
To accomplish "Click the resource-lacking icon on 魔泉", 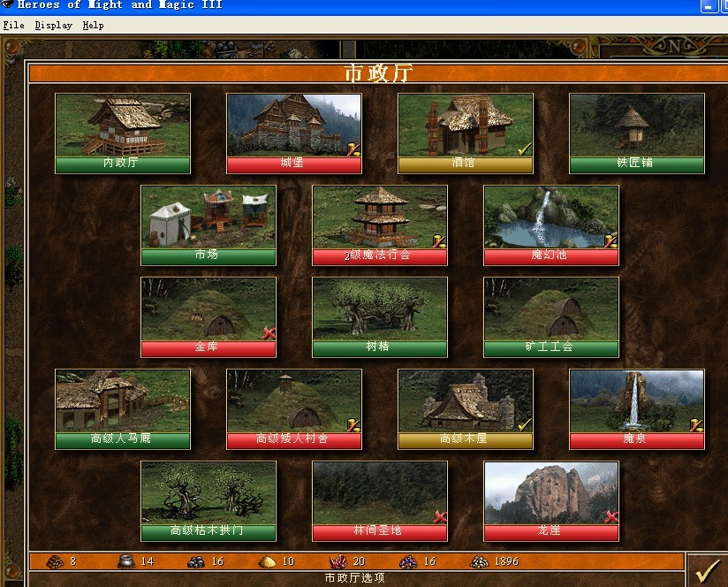I will 696,425.
